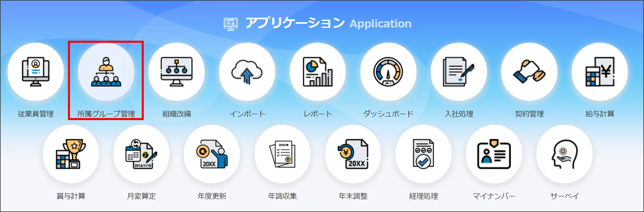Select the 年調収集 checklist papers icon

[283, 154]
